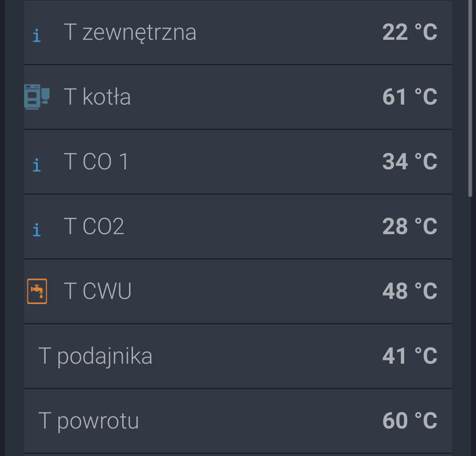Click the 60 °C return temperature value
The width and height of the screenshot is (476, 456).
(410, 421)
